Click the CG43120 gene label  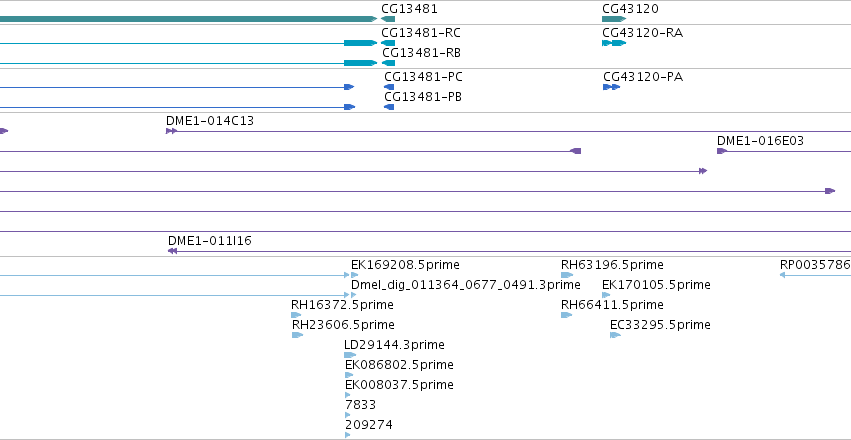630,9
